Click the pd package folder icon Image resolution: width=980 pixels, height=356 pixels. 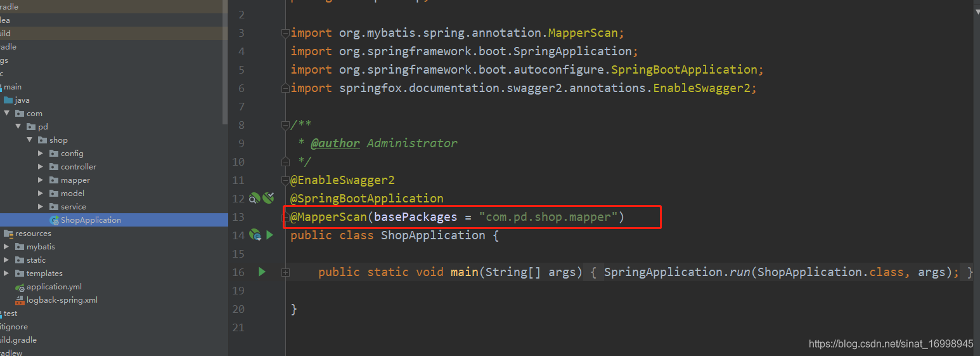[31, 127]
